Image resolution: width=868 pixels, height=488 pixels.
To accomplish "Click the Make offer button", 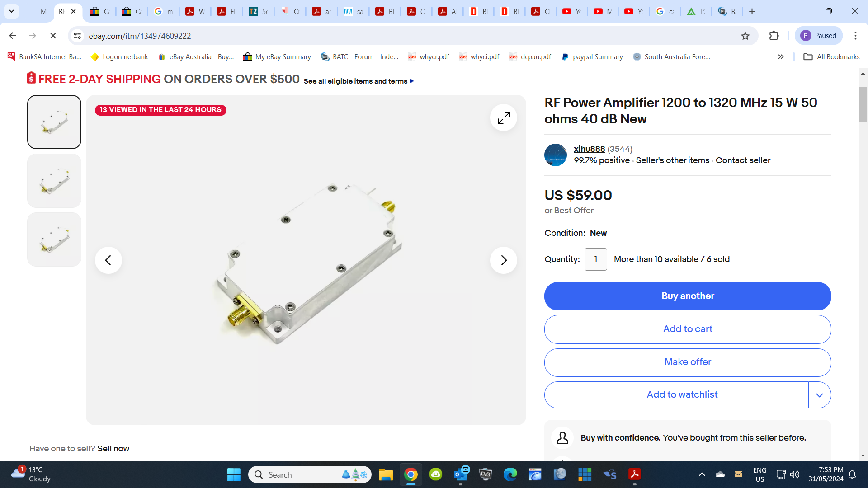I will (x=688, y=362).
